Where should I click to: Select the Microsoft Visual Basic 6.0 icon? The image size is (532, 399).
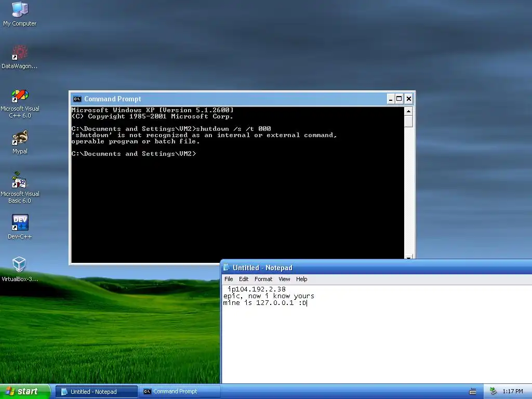[x=20, y=188]
